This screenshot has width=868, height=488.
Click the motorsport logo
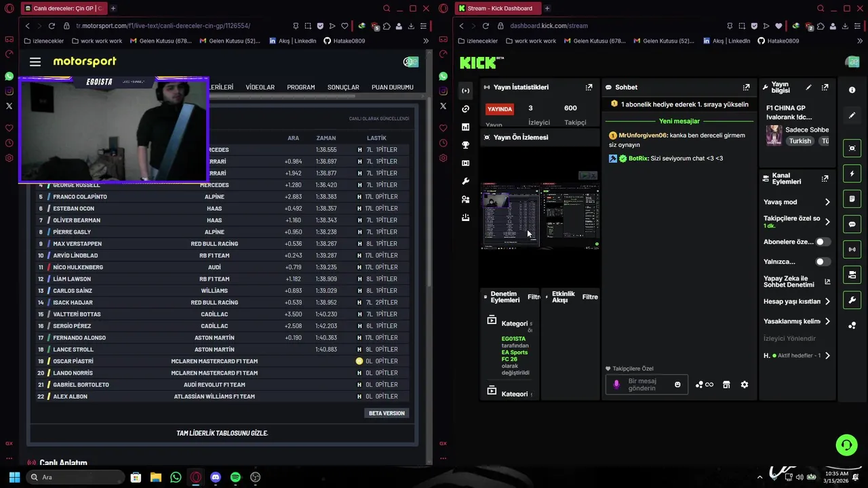85,62
